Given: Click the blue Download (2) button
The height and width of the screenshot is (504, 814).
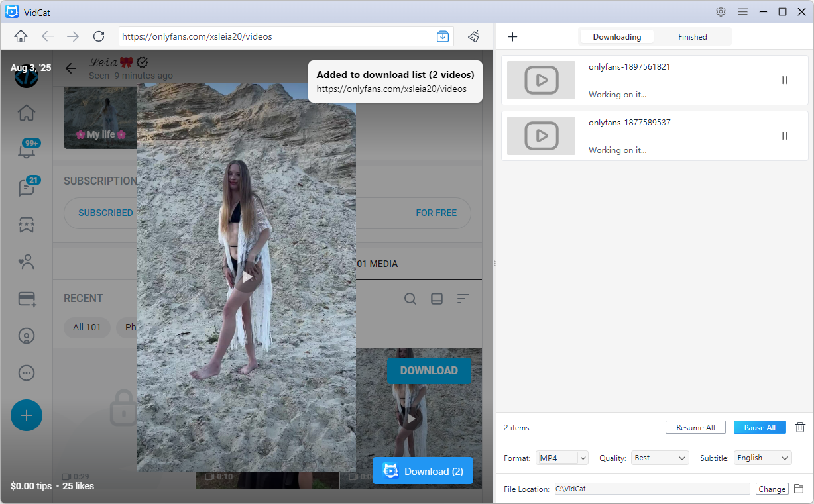Looking at the screenshot, I should [423, 471].
